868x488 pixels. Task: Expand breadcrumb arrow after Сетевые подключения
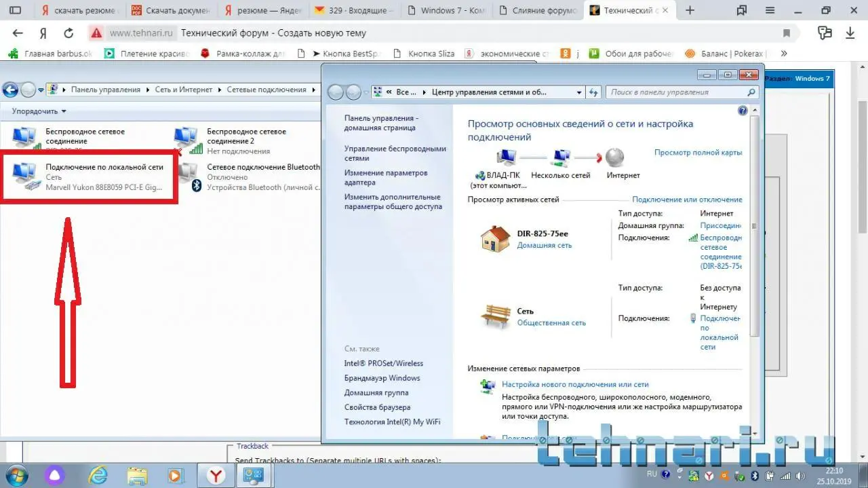click(314, 90)
